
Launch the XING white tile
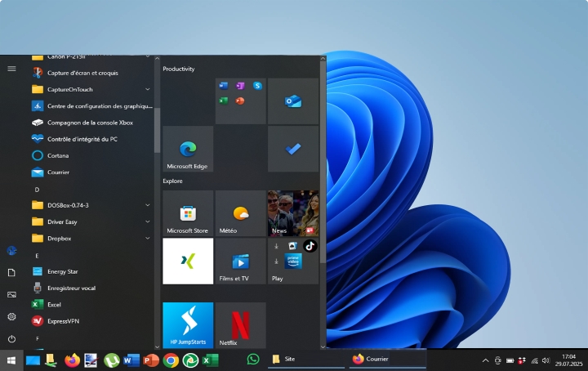[188, 261]
